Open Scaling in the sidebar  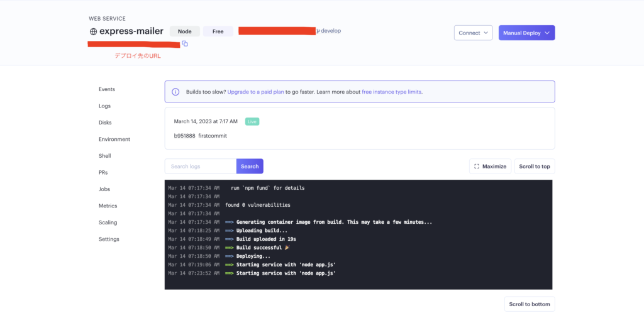[x=108, y=223]
